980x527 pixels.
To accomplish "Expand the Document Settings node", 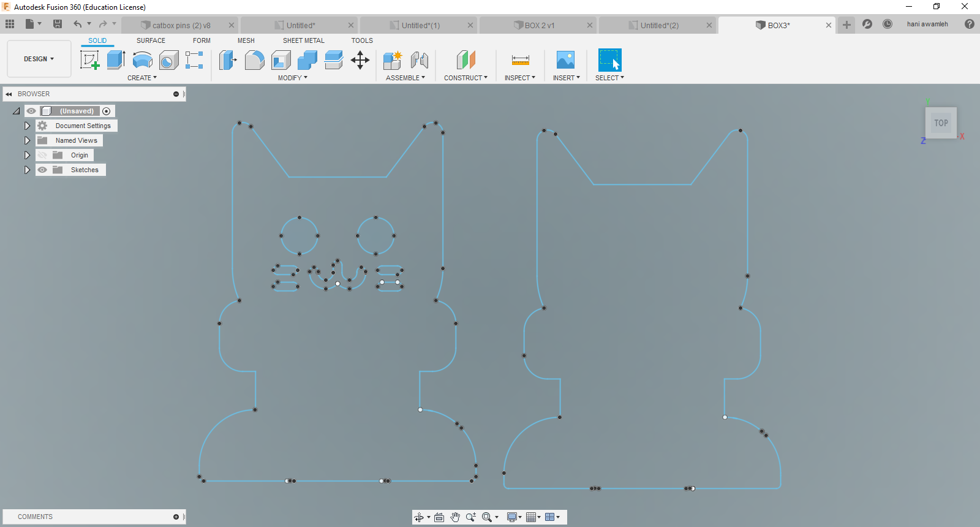I will pos(27,126).
